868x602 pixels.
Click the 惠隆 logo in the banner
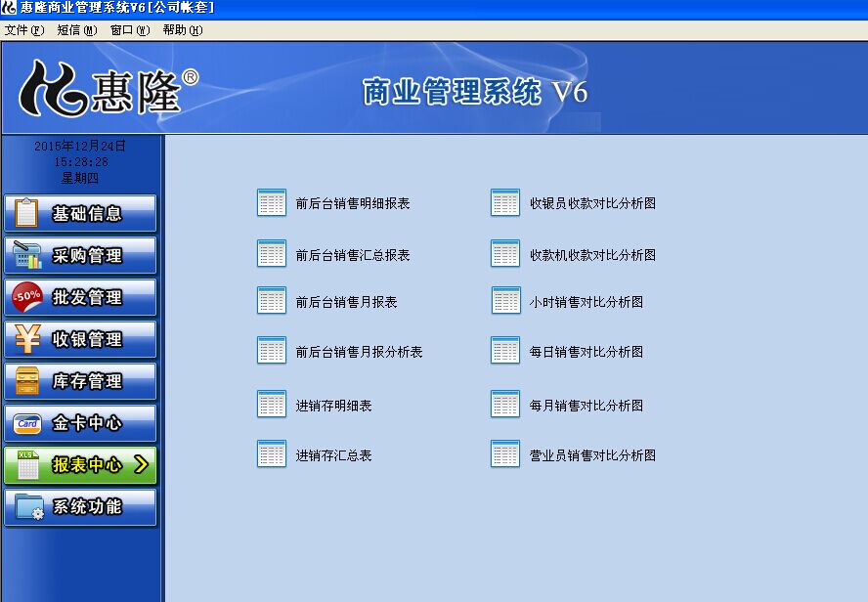pyautogui.click(x=108, y=89)
